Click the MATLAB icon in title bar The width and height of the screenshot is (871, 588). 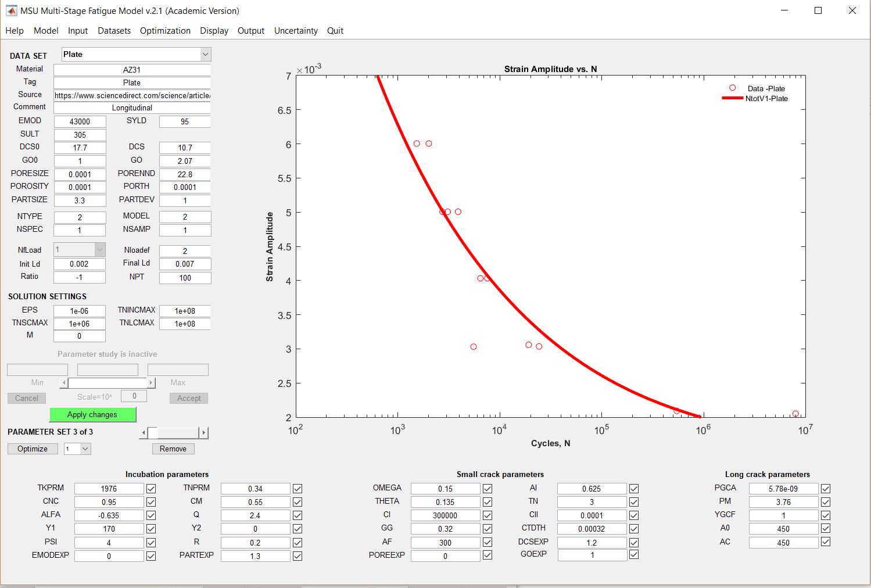pyautogui.click(x=11, y=10)
